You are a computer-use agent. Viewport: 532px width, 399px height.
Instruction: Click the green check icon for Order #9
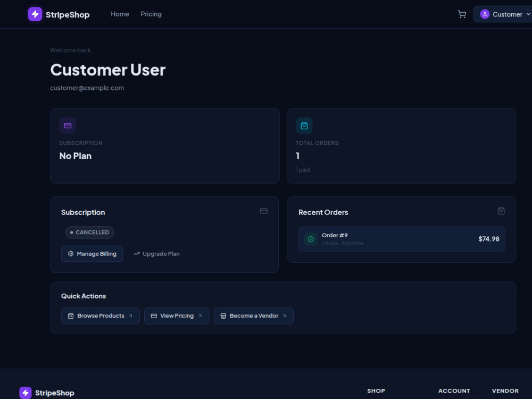tap(311, 239)
